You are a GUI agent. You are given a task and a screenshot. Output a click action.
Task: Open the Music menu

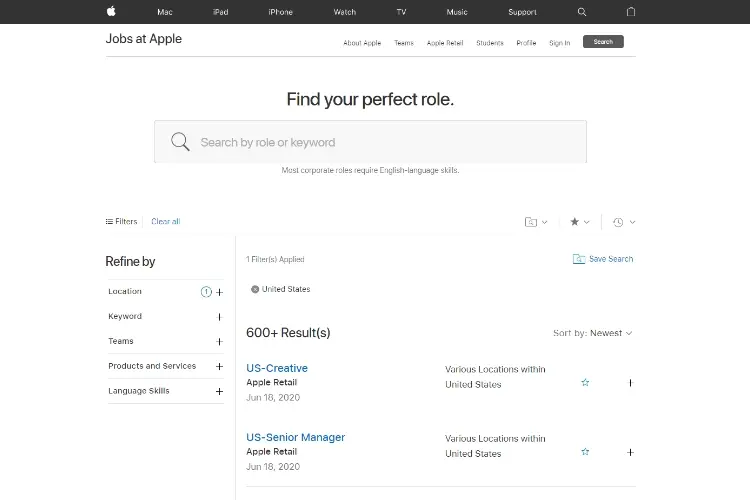click(457, 12)
